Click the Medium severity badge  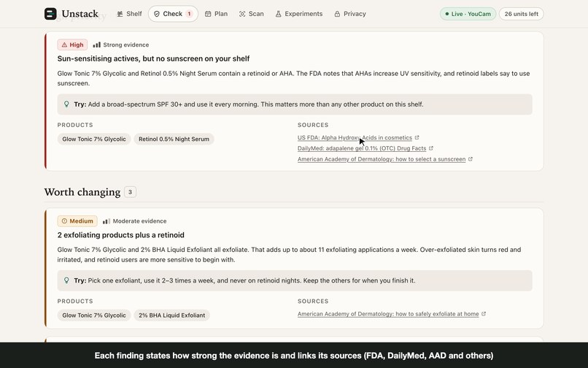coord(77,221)
